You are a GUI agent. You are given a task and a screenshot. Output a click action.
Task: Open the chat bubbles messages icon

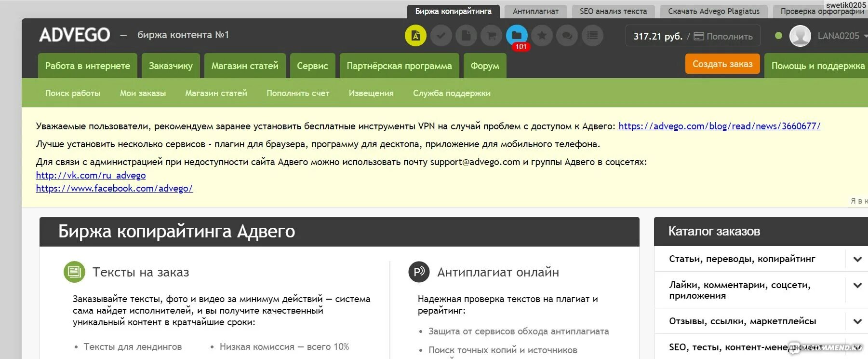pyautogui.click(x=567, y=36)
